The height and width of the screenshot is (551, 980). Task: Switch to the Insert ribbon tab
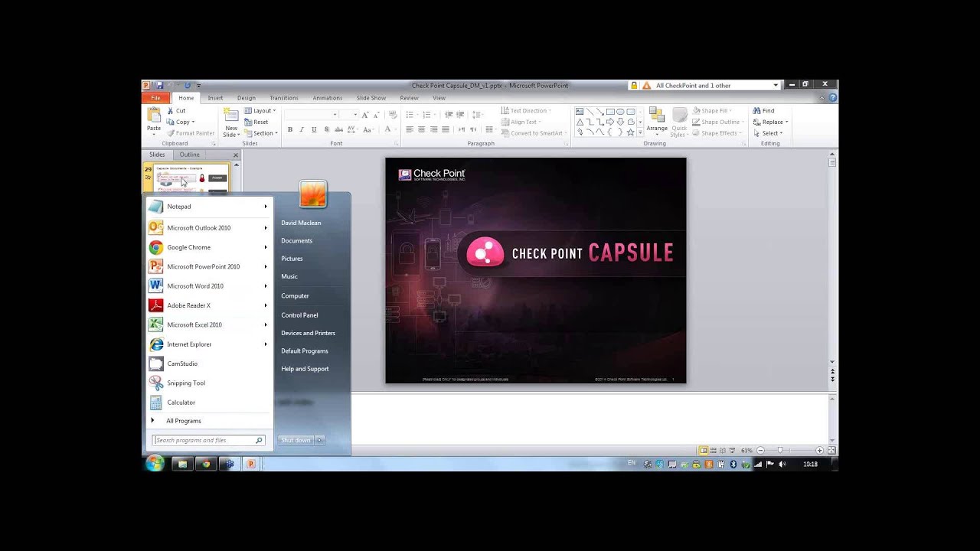click(x=215, y=98)
